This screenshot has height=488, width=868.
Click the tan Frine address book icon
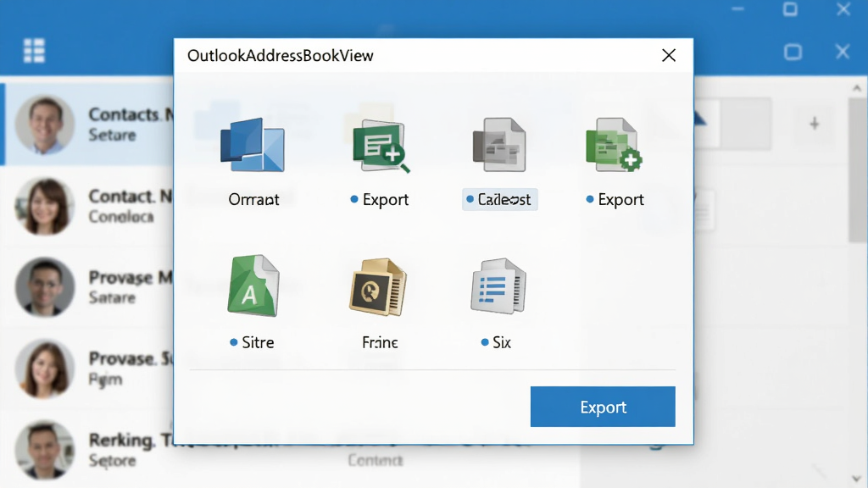(x=378, y=286)
